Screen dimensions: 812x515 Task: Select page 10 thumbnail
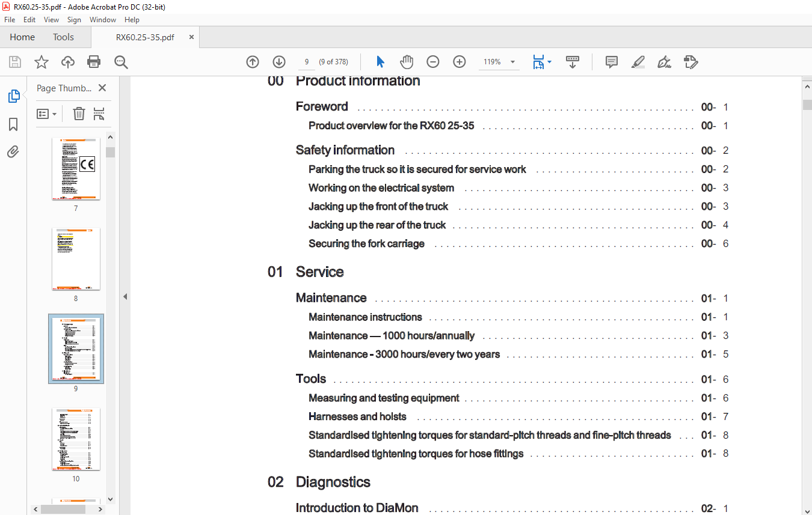76,439
